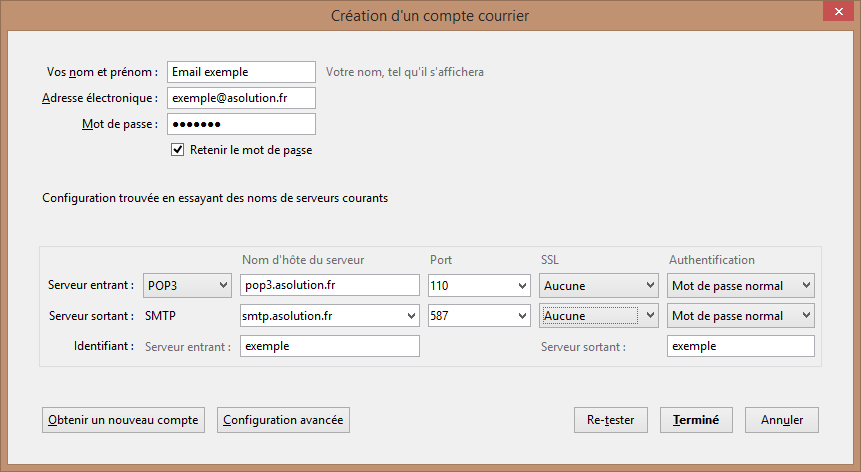This screenshot has height=472, width=861.
Task: Click the Re-tester button
Action: (611, 420)
